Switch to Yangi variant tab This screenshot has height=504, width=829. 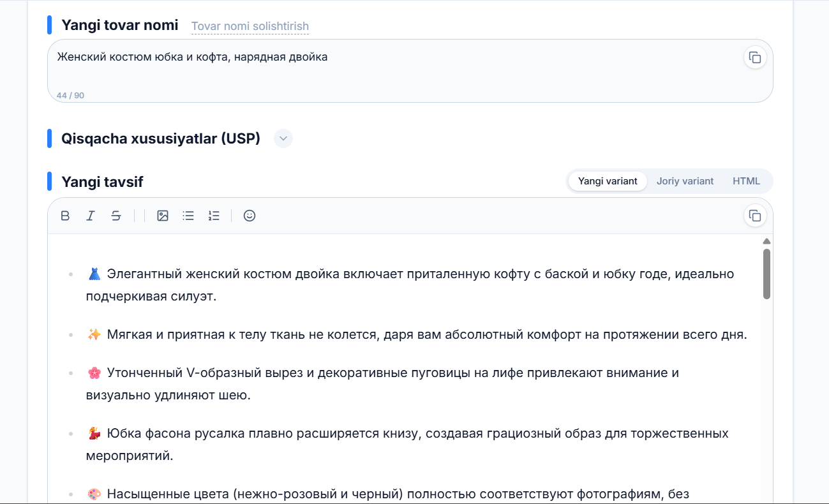(608, 181)
